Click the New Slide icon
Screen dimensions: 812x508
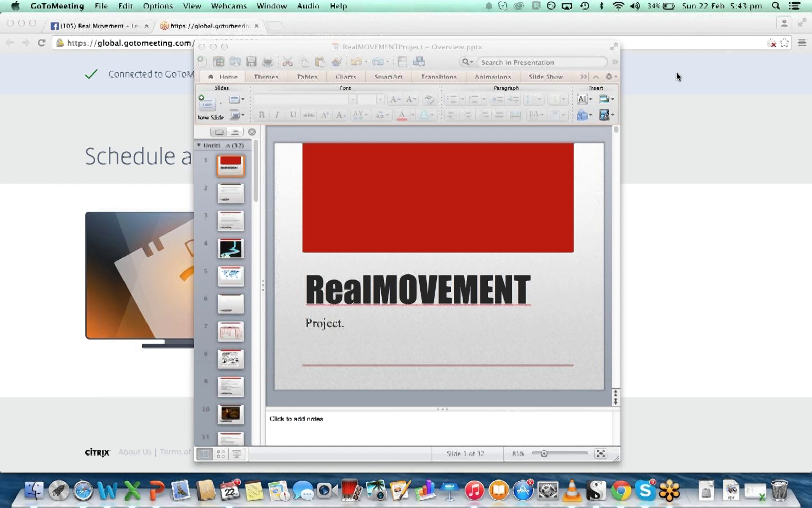coord(207,103)
